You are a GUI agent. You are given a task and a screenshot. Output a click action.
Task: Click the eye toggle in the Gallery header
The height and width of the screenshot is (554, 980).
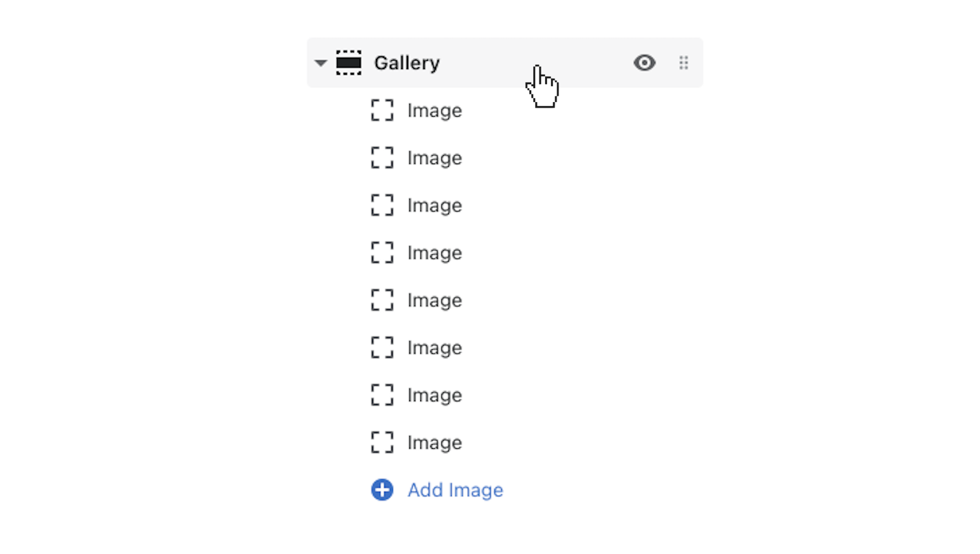(644, 63)
